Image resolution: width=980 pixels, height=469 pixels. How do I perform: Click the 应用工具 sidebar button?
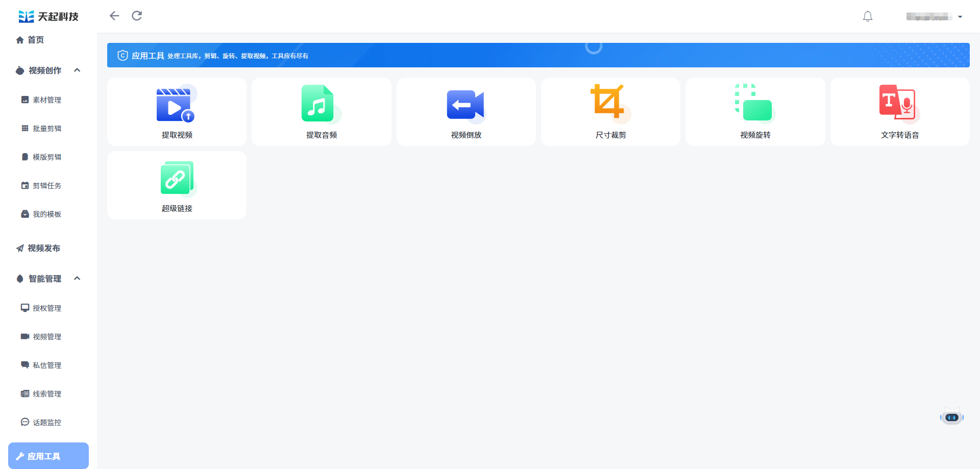[x=48, y=456]
